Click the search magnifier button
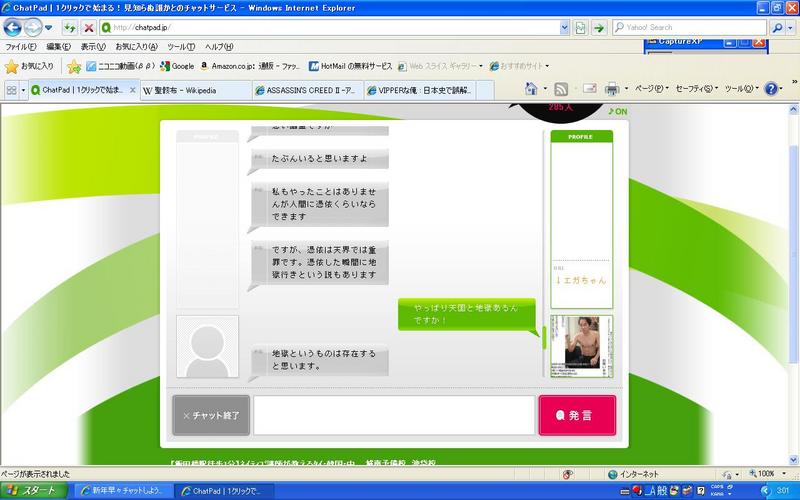Viewport: 800px width, 500px height. [x=777, y=28]
